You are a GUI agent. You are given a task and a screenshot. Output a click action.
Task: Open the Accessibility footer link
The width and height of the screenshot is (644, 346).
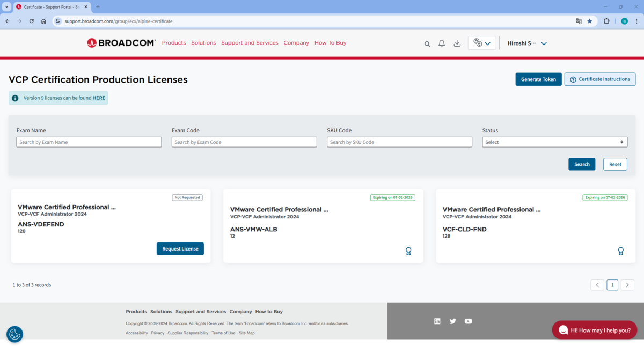click(x=137, y=333)
